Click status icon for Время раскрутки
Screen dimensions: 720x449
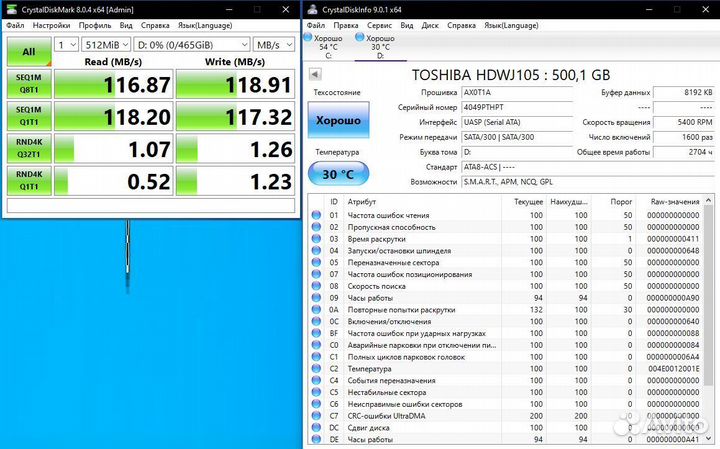click(x=316, y=239)
